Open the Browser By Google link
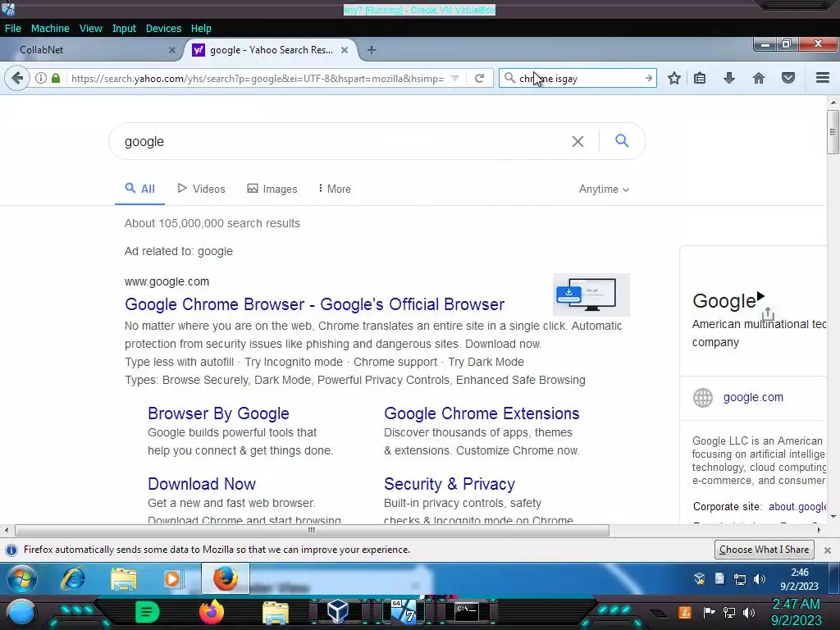840x630 pixels. (x=218, y=413)
